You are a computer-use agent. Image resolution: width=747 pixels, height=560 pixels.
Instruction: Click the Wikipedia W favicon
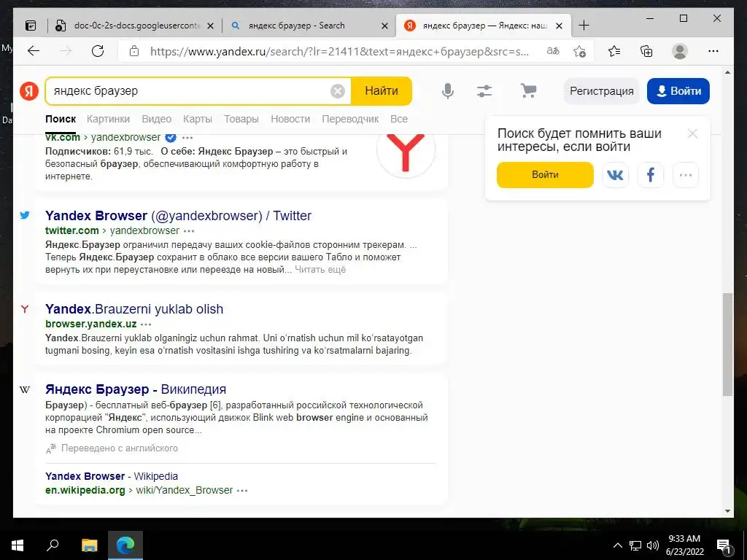click(x=25, y=389)
